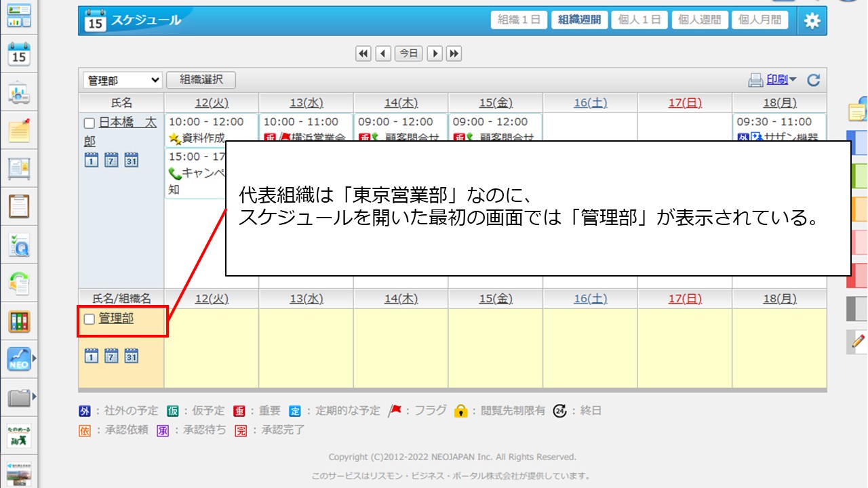The image size is (868, 488).
Task: Check the box next to 日本橋 太郎
Action: pyautogui.click(x=89, y=123)
